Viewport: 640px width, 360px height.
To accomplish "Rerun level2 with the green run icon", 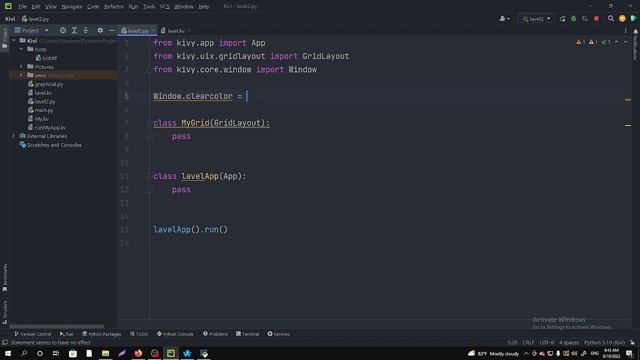I will click(562, 19).
